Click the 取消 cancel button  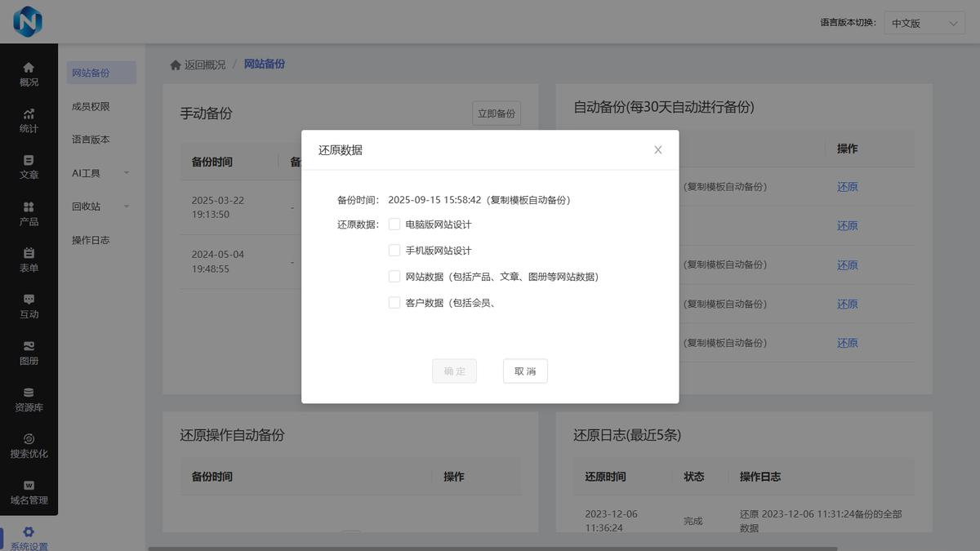coord(525,371)
